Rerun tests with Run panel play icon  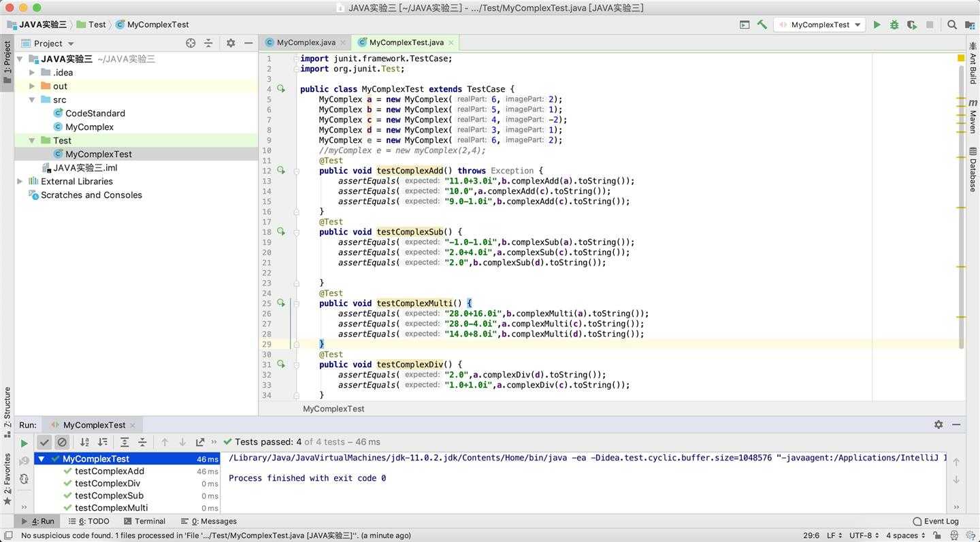[24, 443]
